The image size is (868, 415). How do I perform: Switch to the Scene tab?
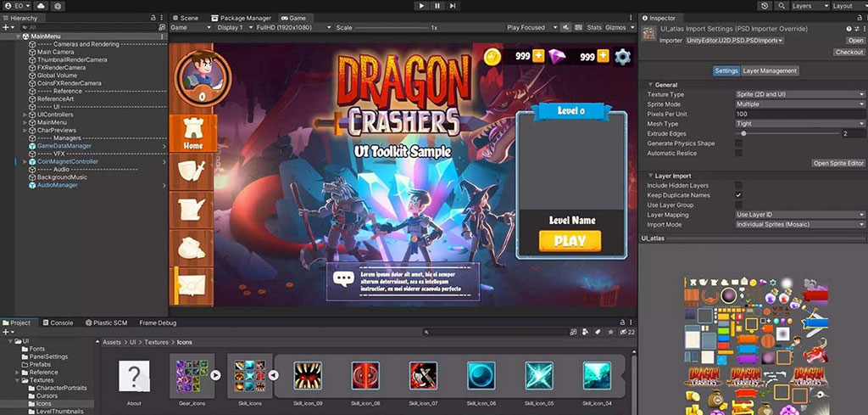tap(185, 19)
